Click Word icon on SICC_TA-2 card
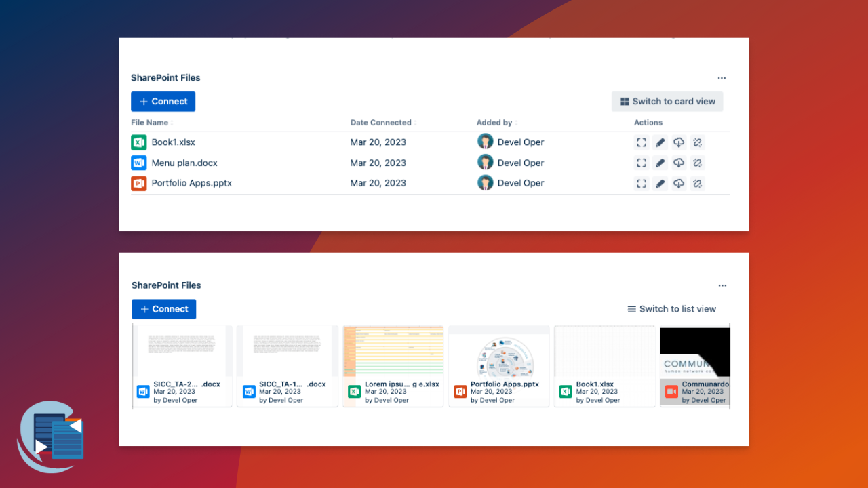The height and width of the screenshot is (488, 868). point(143,392)
